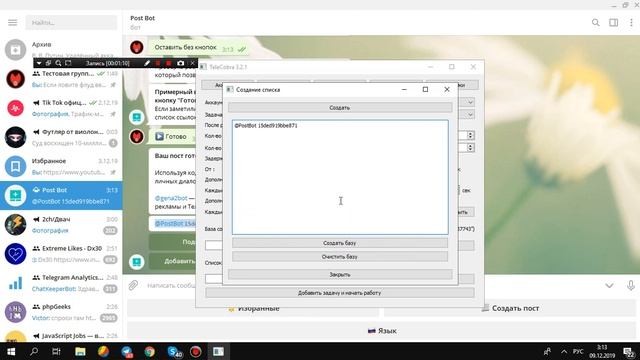Open phpGeeks group avatar
Image resolution: width=640 pixels, height=360 pixels.
(16, 312)
